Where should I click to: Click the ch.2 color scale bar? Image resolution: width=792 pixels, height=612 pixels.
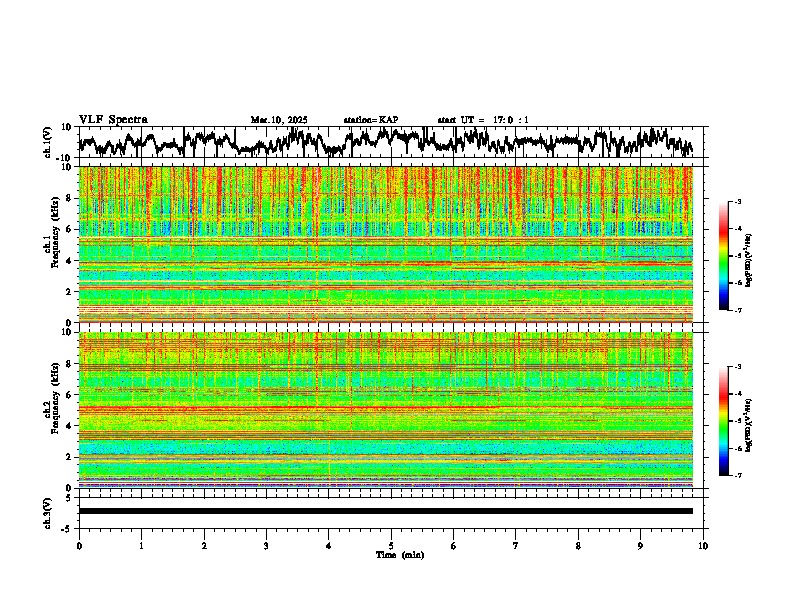(723, 421)
